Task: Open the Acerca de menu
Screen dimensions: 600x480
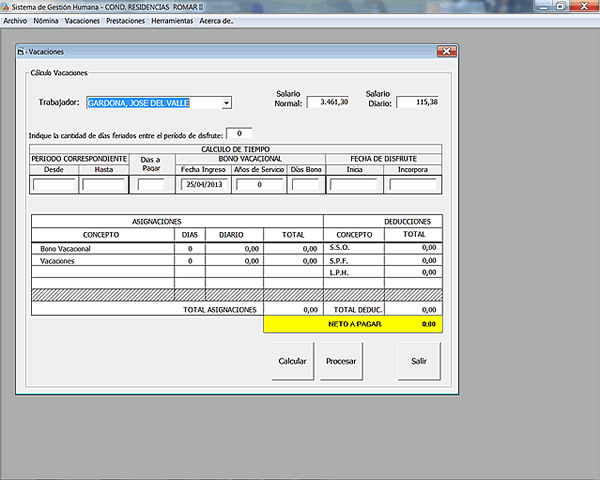Action: point(216,20)
